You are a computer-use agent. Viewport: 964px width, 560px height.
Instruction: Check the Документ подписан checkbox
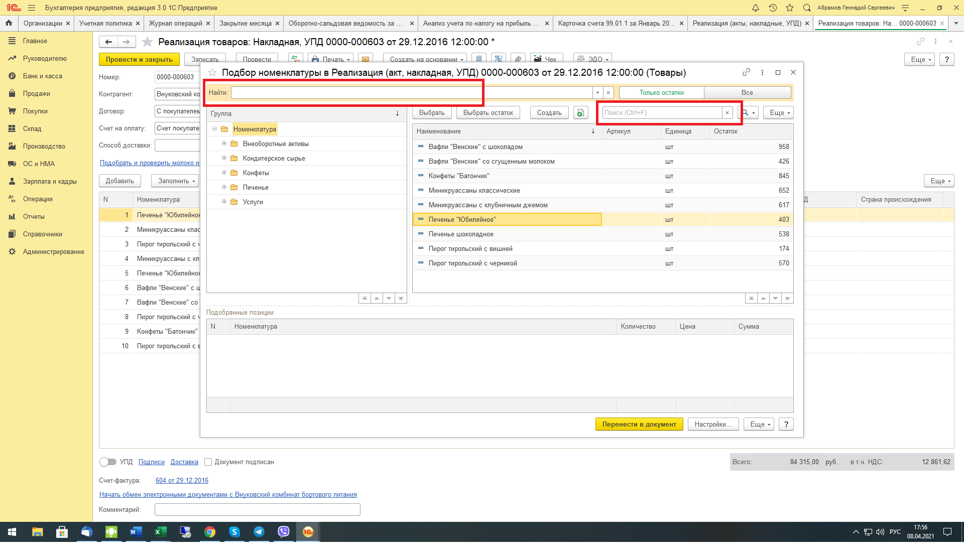(x=208, y=462)
